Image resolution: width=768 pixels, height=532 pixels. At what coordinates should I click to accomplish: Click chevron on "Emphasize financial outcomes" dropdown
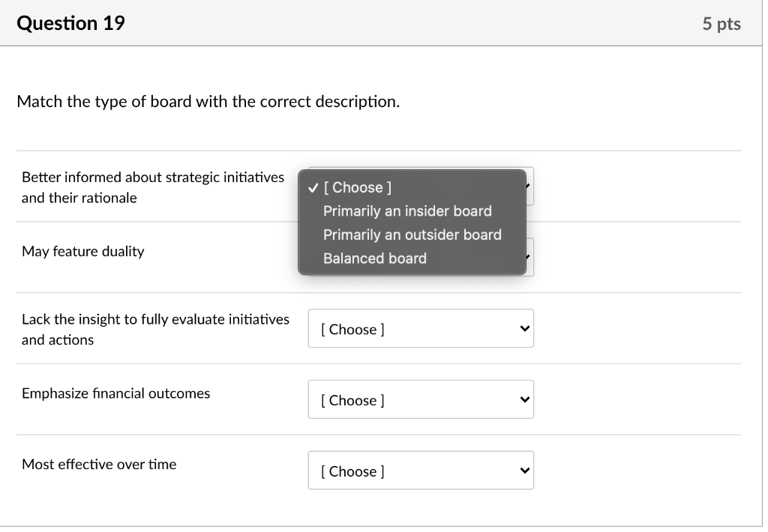click(x=523, y=399)
